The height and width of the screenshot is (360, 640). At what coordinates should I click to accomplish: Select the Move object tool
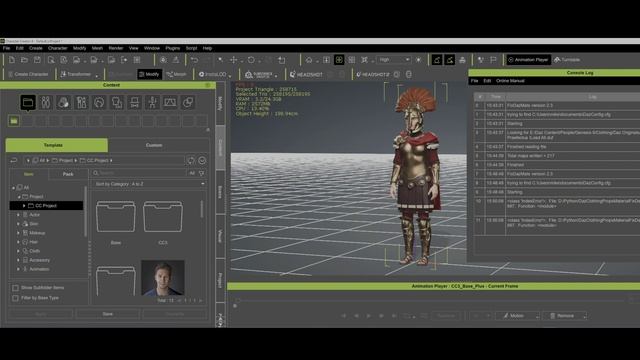pos(233,60)
